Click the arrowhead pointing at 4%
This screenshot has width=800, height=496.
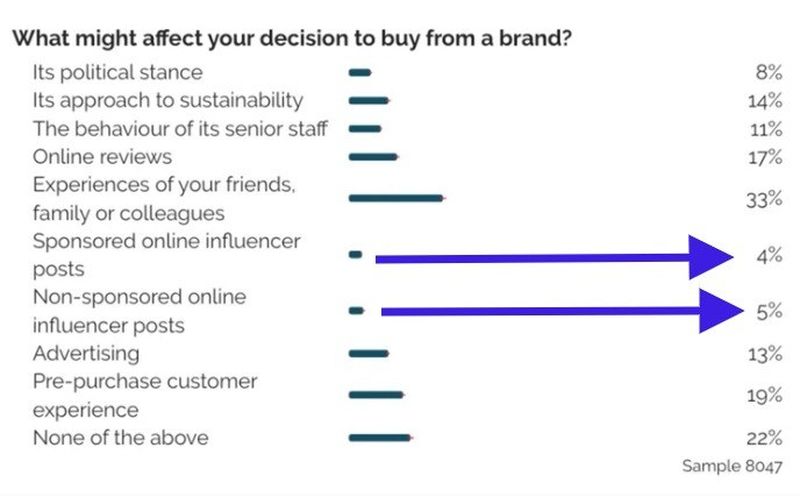(711, 257)
